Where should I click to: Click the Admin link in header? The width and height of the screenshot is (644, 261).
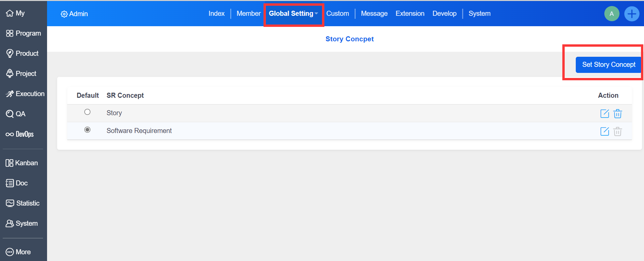74,14
